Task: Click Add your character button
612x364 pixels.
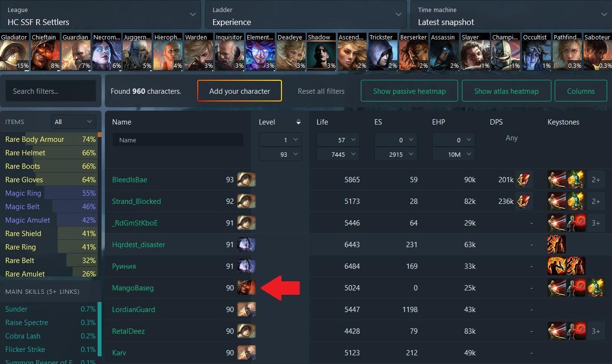Action: pyautogui.click(x=240, y=91)
